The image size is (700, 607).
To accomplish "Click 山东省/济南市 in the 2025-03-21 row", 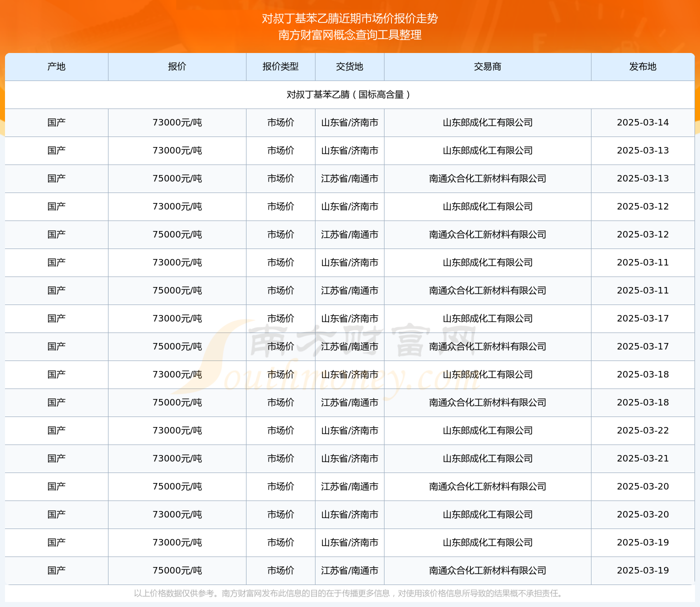I will point(349,458).
